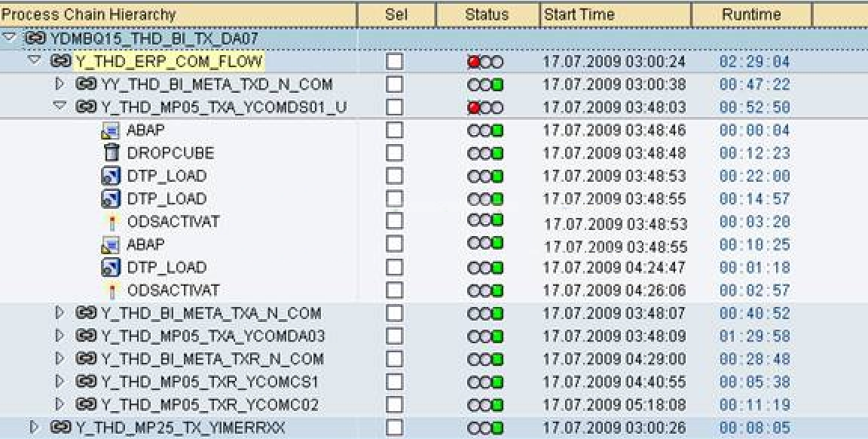This screenshot has width=868, height=439.
Task: Click the chain icon next to Y_THD_ERP_COM_FLOW
Action: [x=60, y=61]
